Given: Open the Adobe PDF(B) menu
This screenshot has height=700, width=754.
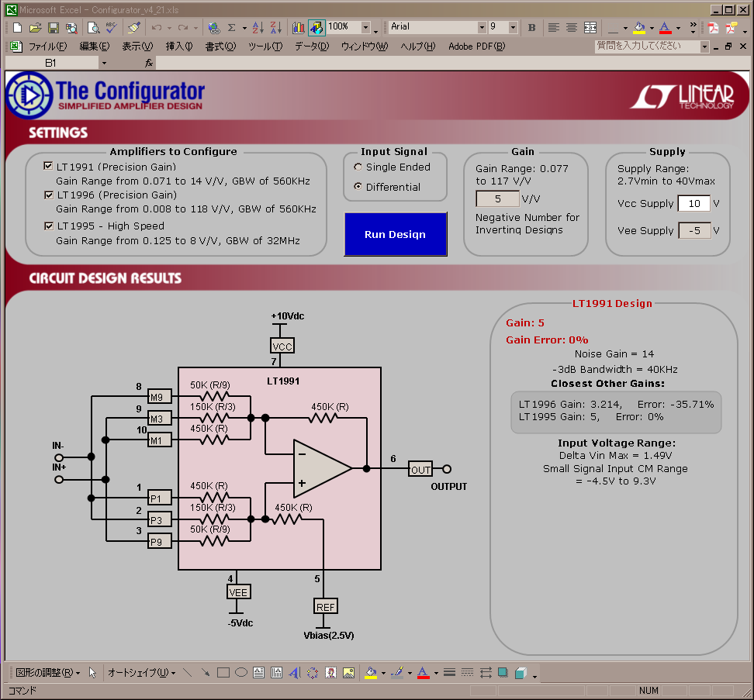Looking at the screenshot, I should [476, 47].
